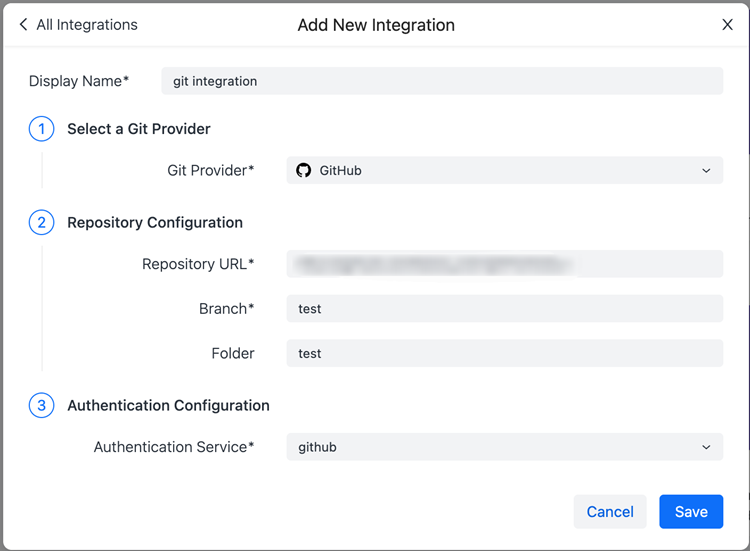This screenshot has width=750, height=551.
Task: Click the Add New Integration title
Action: click(x=376, y=25)
